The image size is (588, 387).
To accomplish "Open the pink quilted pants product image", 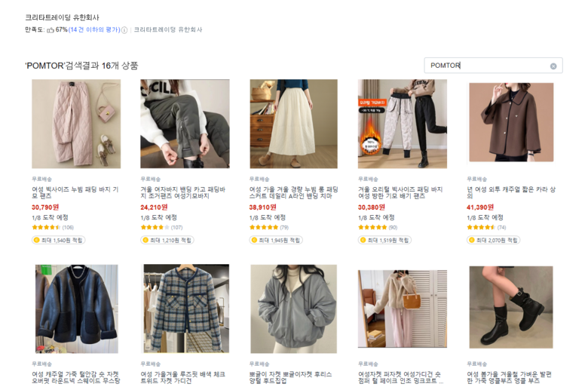I will click(x=76, y=124).
